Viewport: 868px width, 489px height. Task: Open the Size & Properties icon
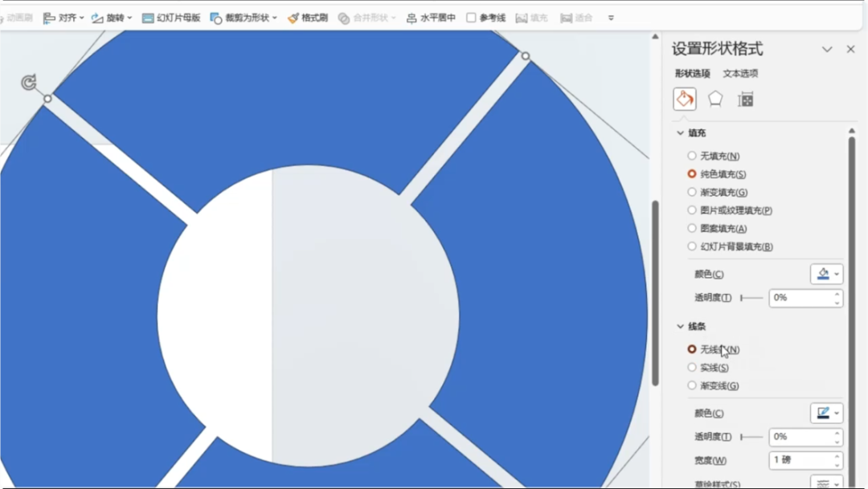click(x=746, y=100)
